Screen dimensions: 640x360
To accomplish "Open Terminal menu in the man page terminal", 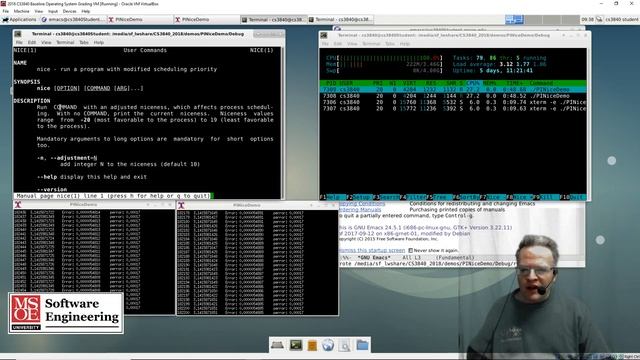I will coord(65,42).
